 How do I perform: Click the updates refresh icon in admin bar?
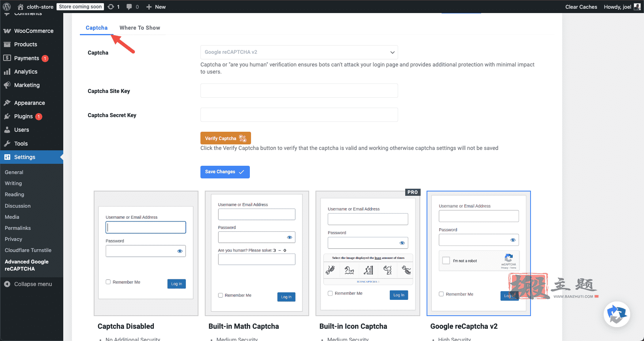[x=111, y=7]
